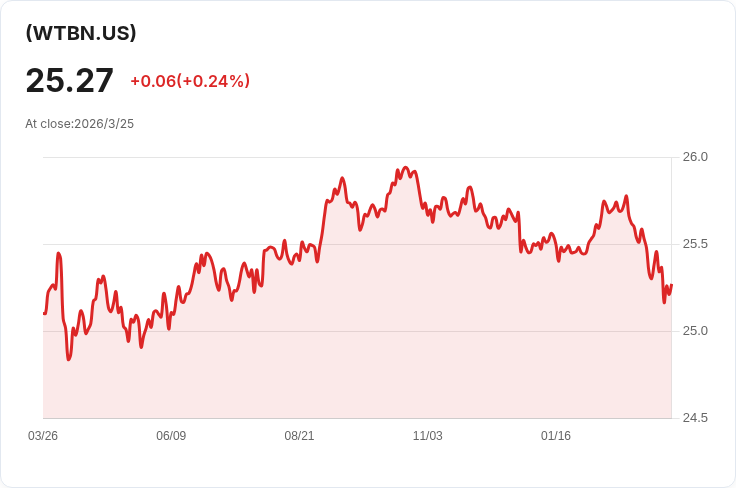Click the WTBN.US ticker symbol title

point(81,33)
